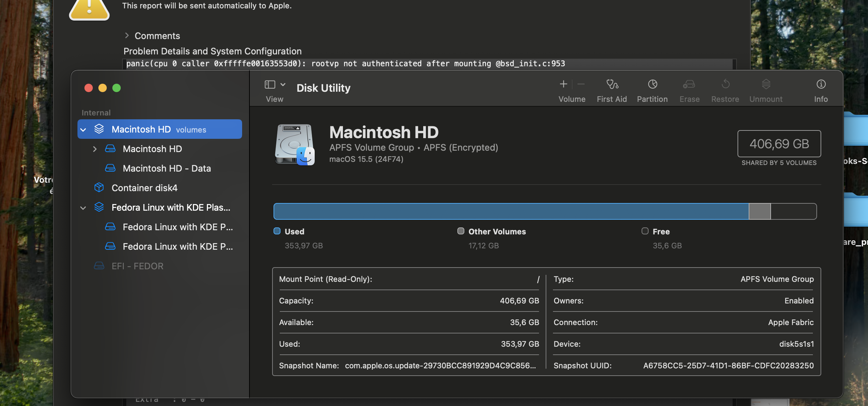Toggle the sidebar View button
Viewport: 868px width, 406px height.
click(270, 84)
